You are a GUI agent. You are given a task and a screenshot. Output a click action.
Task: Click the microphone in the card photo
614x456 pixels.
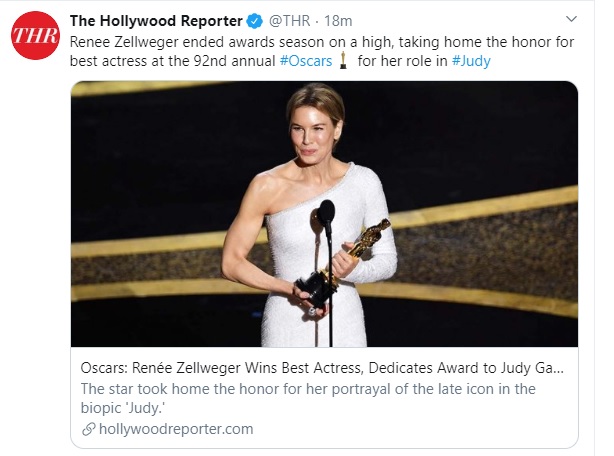(325, 215)
